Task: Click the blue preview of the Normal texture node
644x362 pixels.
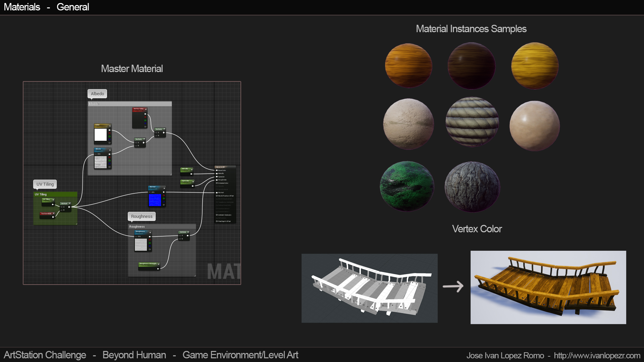Action: click(155, 200)
